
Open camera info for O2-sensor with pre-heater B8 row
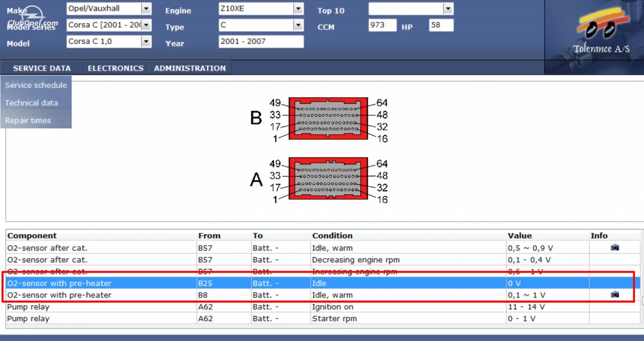click(x=615, y=295)
